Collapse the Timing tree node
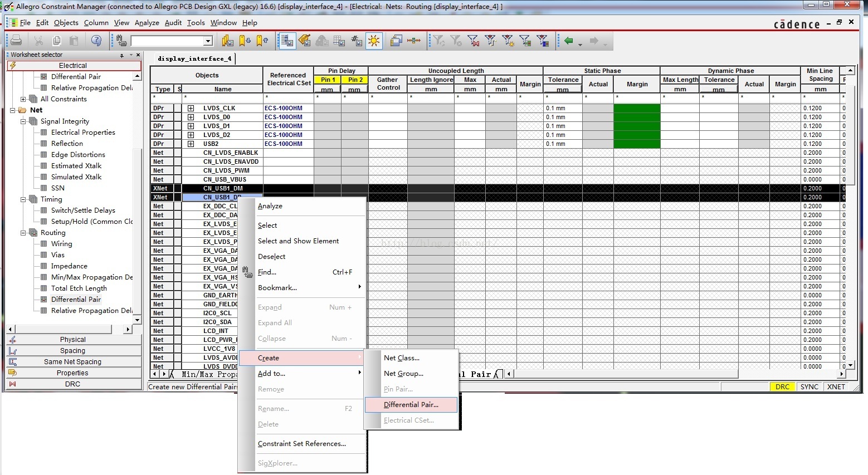The height and width of the screenshot is (475, 868). pos(23,199)
